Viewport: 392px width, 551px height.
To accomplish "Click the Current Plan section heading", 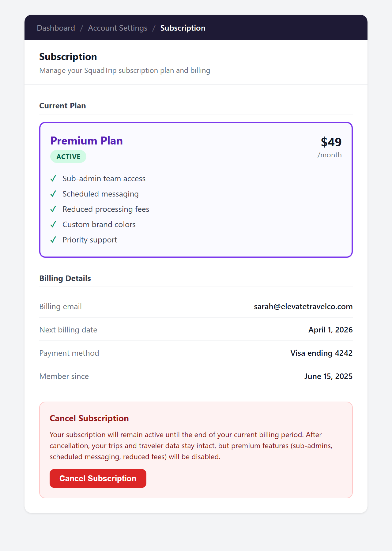I will pos(62,106).
